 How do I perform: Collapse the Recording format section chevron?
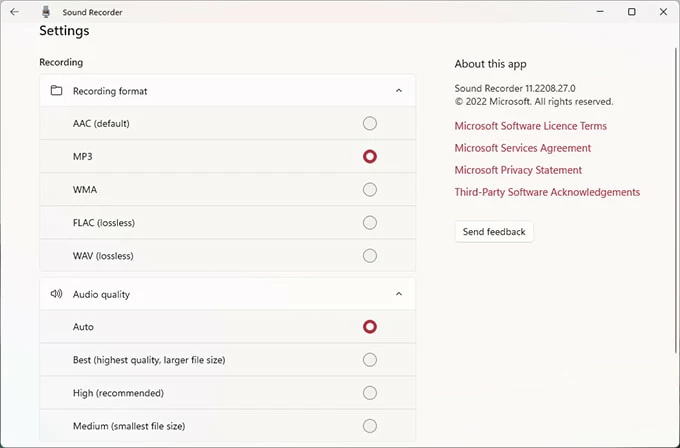click(398, 91)
